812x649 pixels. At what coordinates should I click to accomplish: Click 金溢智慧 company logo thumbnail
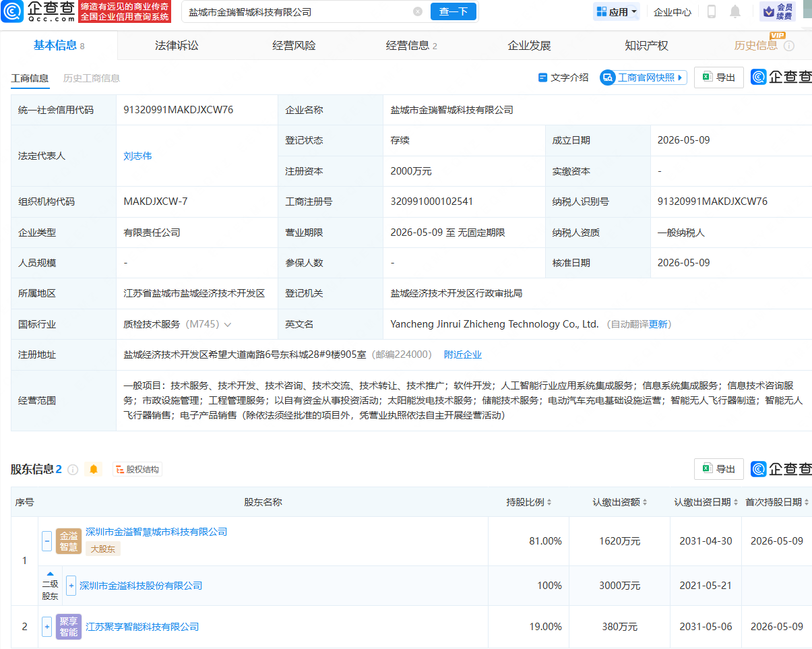[69, 540]
